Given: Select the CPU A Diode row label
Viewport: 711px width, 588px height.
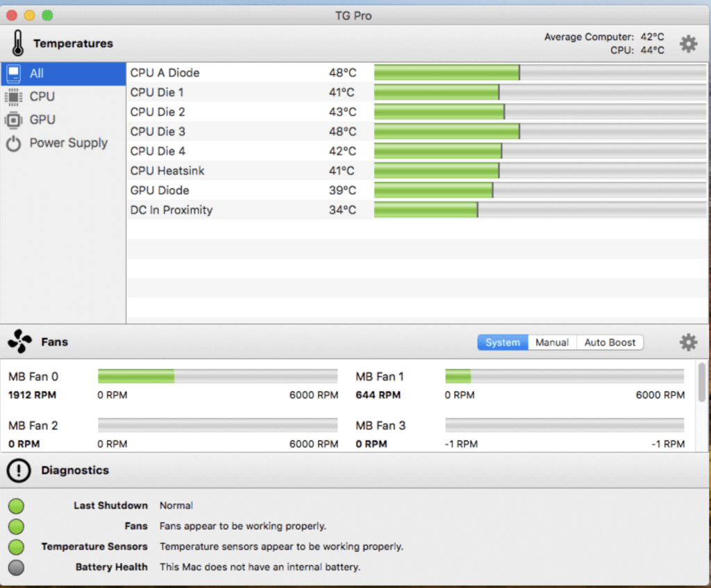Looking at the screenshot, I should click(165, 72).
